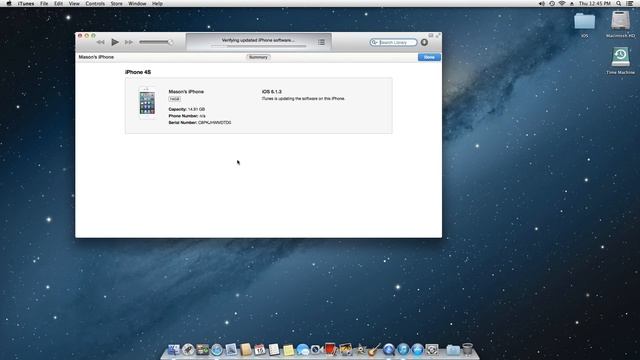Click the iPhone 4S heading

point(138,72)
